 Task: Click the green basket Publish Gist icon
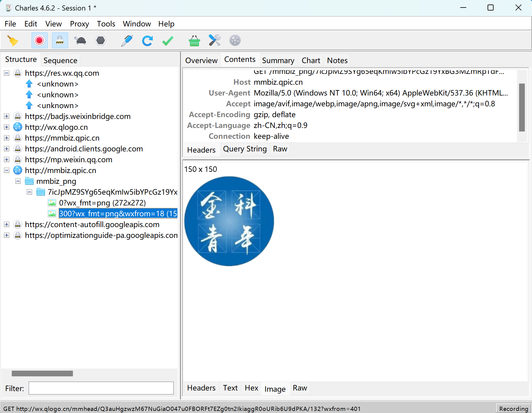click(194, 41)
